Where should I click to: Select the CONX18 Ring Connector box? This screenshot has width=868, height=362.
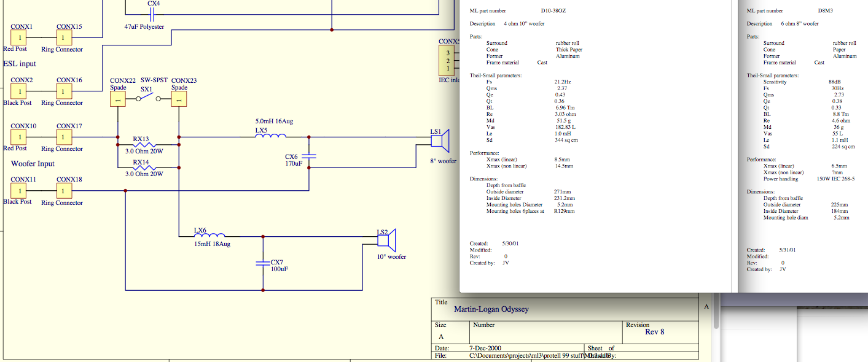[65, 191]
